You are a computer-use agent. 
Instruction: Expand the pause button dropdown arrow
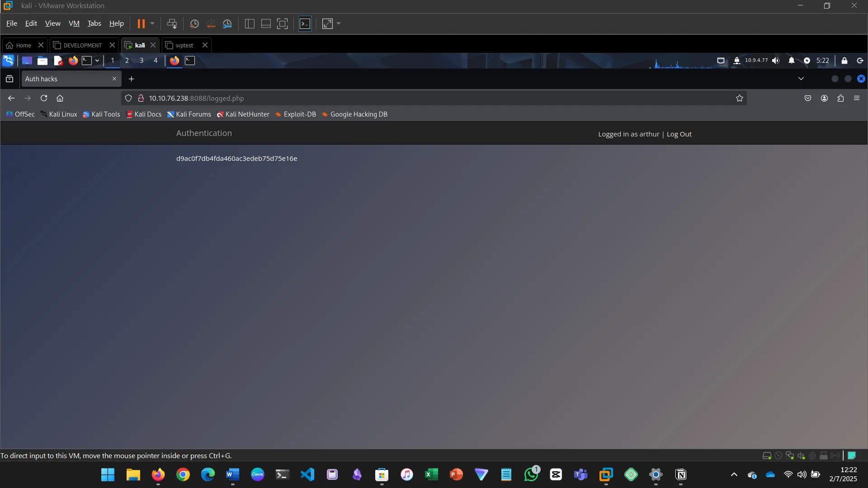pyautogui.click(x=152, y=23)
